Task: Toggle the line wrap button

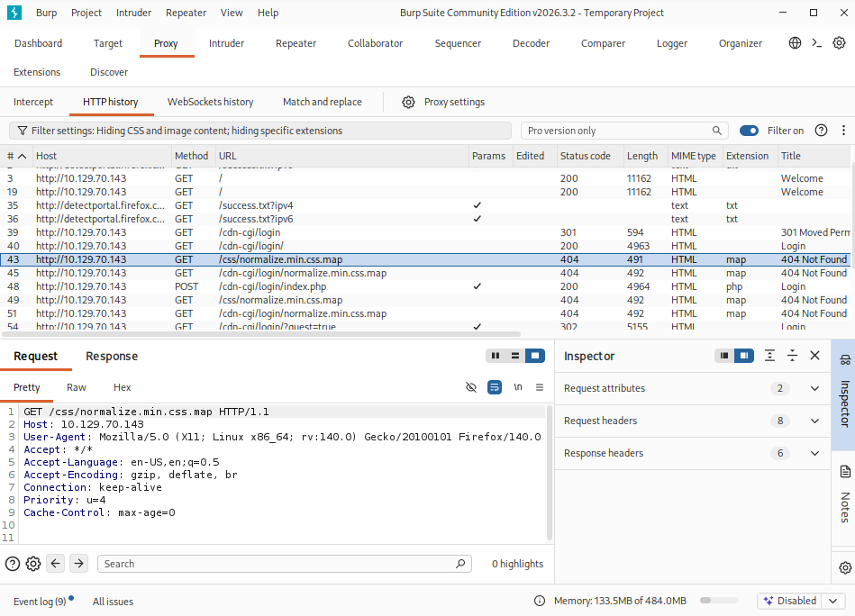Action: pos(495,387)
